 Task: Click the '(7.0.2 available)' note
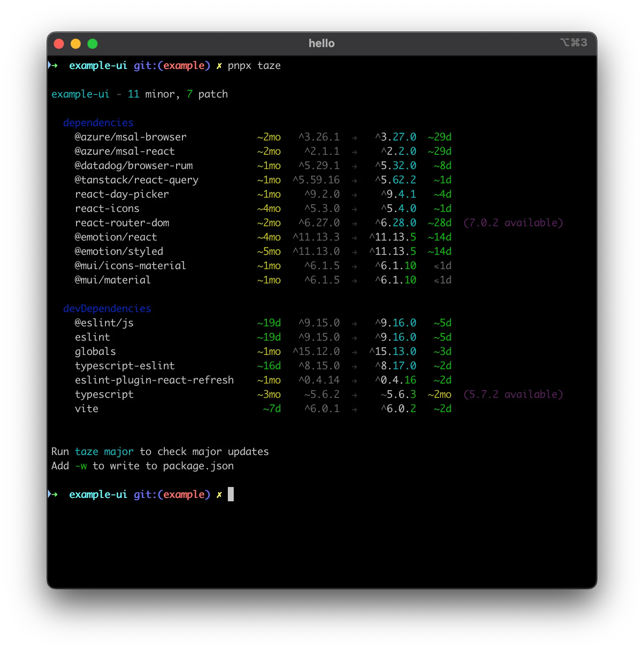pos(513,223)
